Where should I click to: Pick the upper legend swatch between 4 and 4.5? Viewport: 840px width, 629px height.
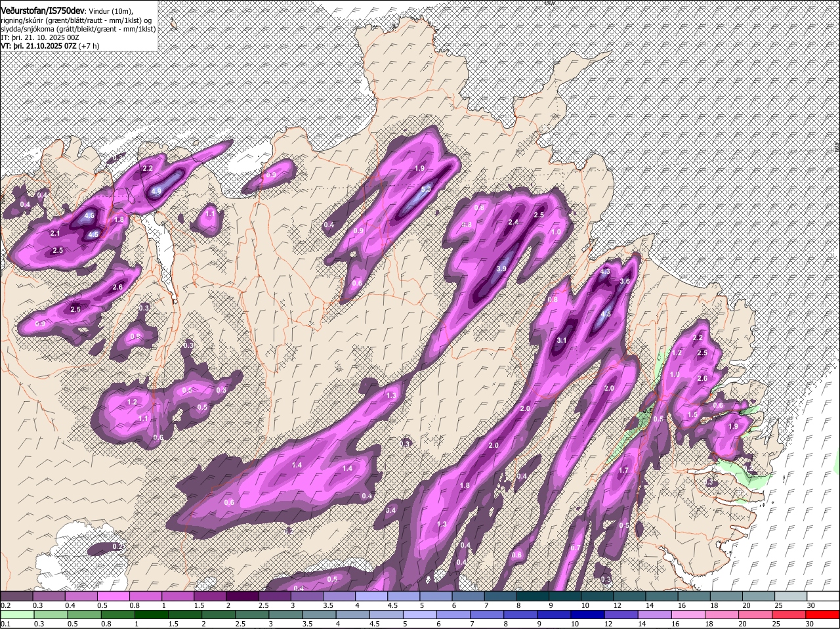click(x=371, y=596)
